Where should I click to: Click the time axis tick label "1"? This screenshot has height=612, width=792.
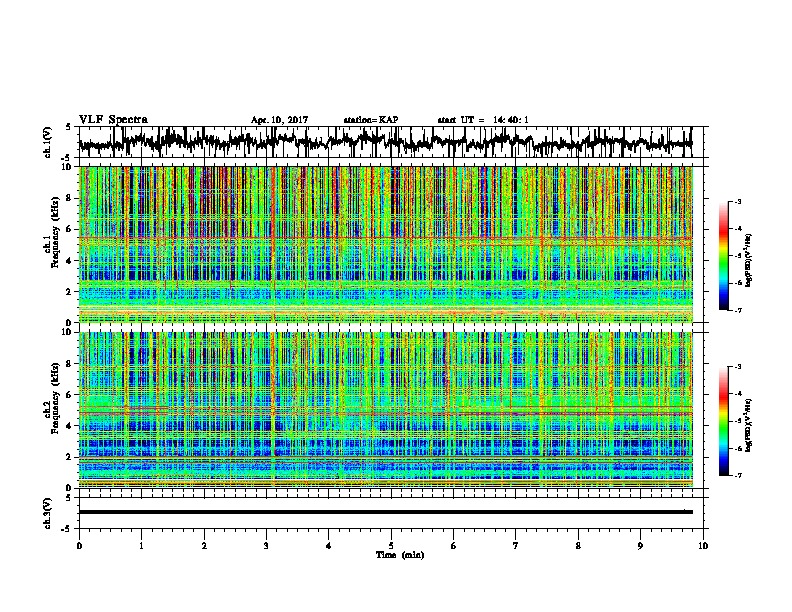(x=141, y=546)
